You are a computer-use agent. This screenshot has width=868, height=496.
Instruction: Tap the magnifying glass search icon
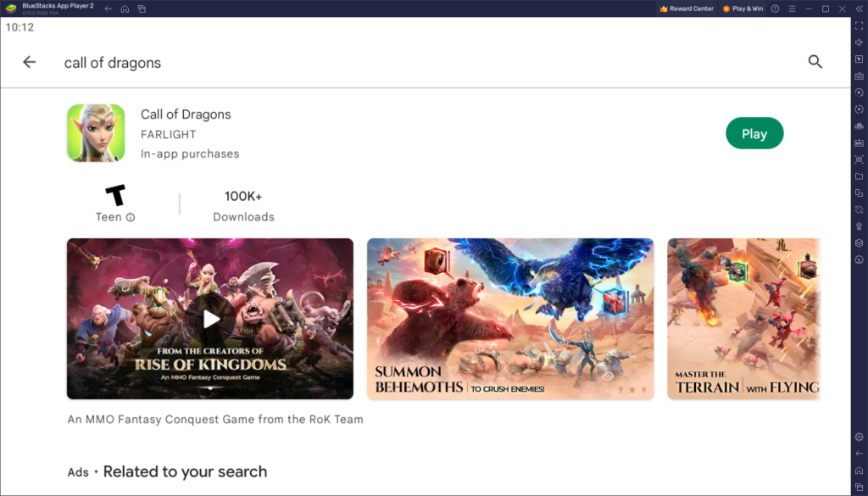(815, 62)
